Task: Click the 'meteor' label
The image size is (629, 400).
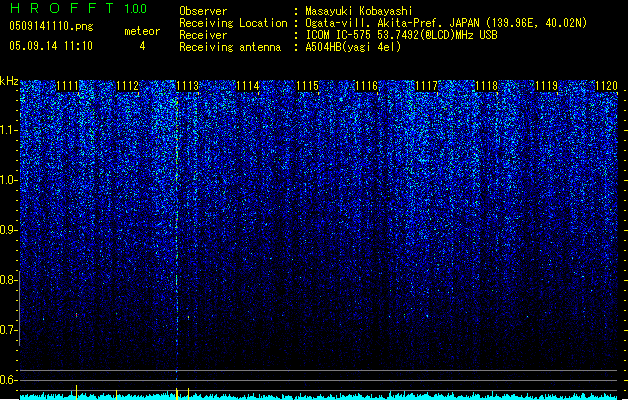Action: point(142,31)
